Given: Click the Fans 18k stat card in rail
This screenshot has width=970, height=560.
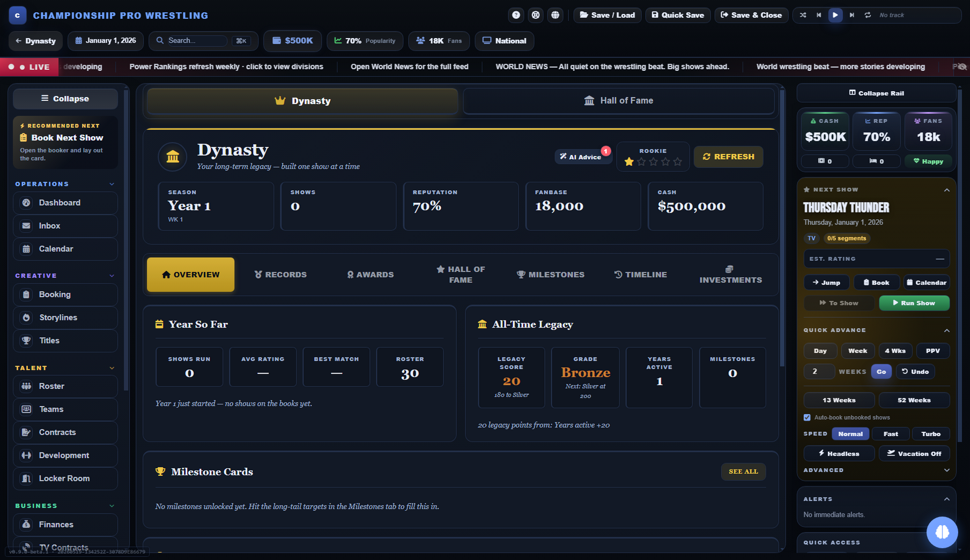Looking at the screenshot, I should (928, 131).
